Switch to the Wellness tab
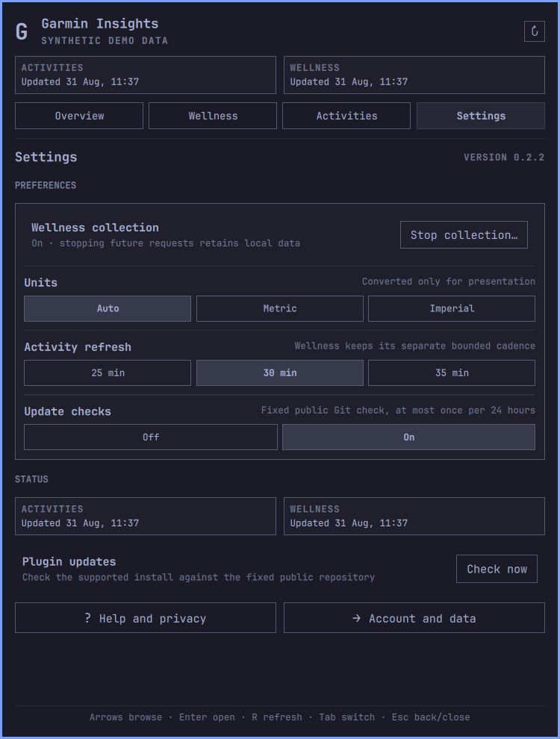The image size is (560, 739). click(213, 116)
